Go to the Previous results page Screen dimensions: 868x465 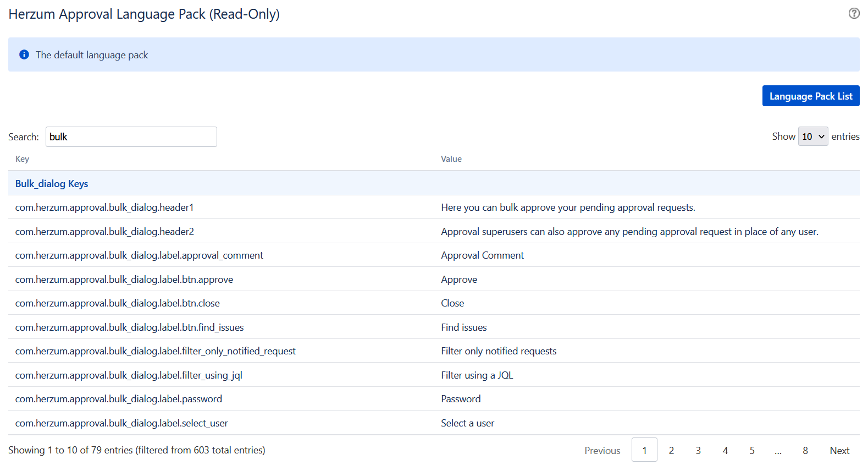tap(602, 450)
